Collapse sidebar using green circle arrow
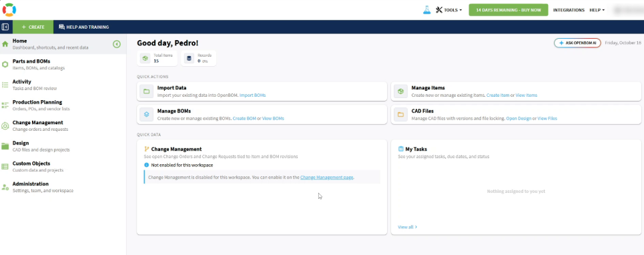644x255 pixels. tap(117, 44)
